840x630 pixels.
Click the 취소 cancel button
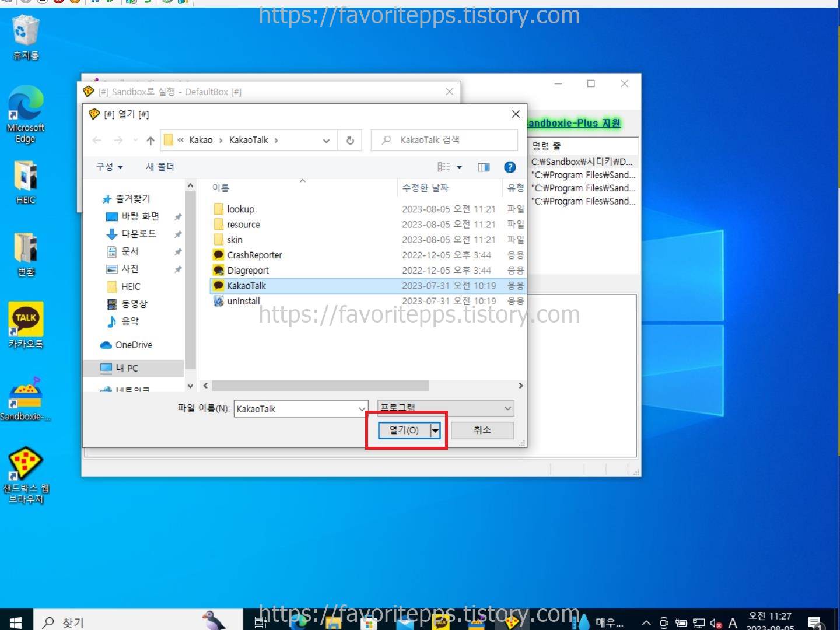tap(482, 430)
